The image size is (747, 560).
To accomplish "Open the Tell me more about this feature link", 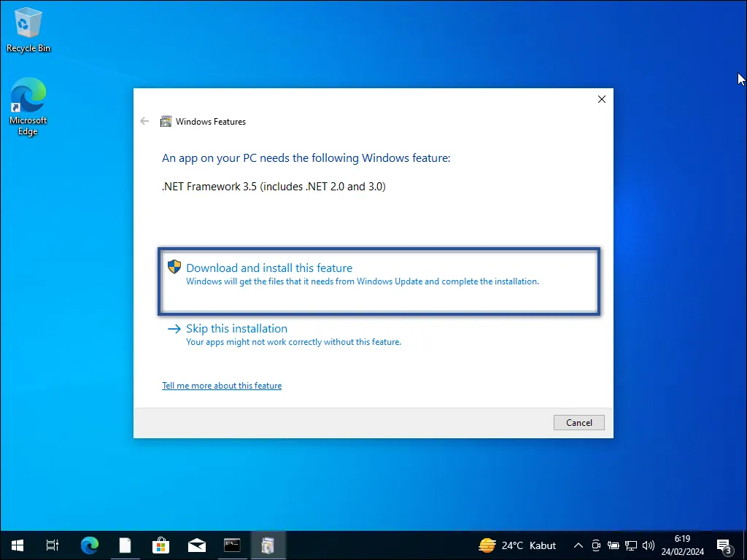I will tap(222, 385).
